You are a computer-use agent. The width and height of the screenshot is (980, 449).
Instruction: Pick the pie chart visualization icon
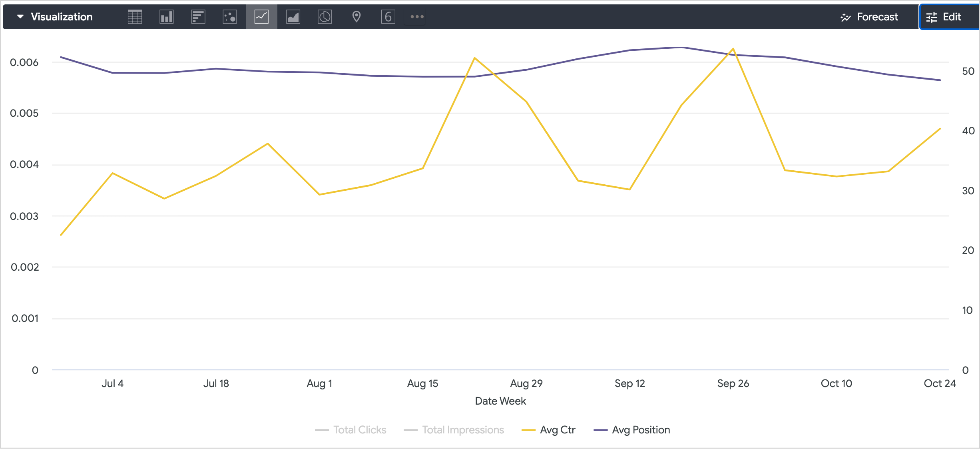pos(325,17)
